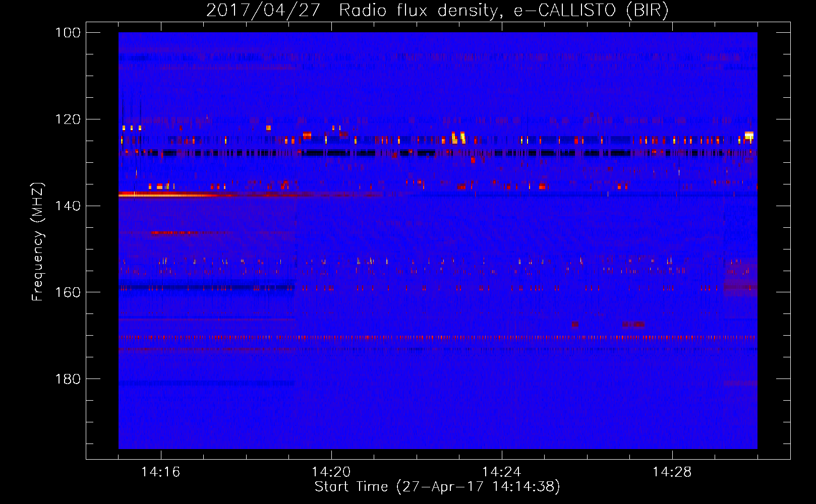Viewport: 816px width, 504px height.
Task: Click the 'Frequency (MHZ)' axis label
Action: pyautogui.click(x=37, y=241)
